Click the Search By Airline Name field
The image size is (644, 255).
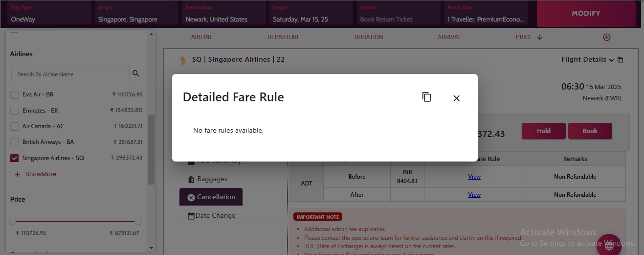(70, 74)
